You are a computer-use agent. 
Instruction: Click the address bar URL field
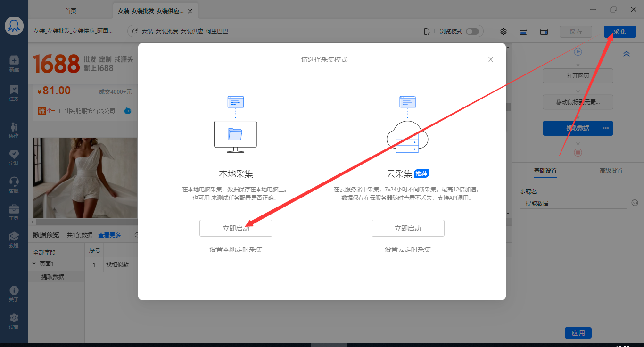(278, 32)
